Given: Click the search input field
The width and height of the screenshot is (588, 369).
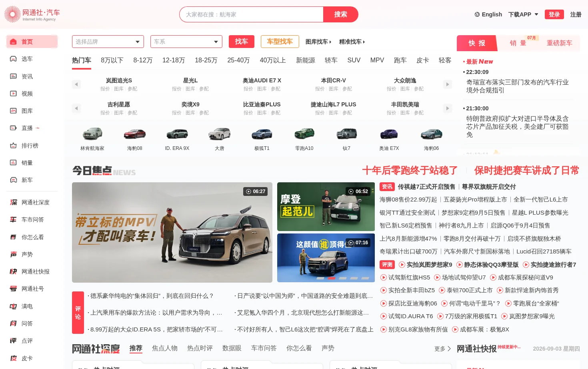Looking at the screenshot, I should tap(252, 14).
